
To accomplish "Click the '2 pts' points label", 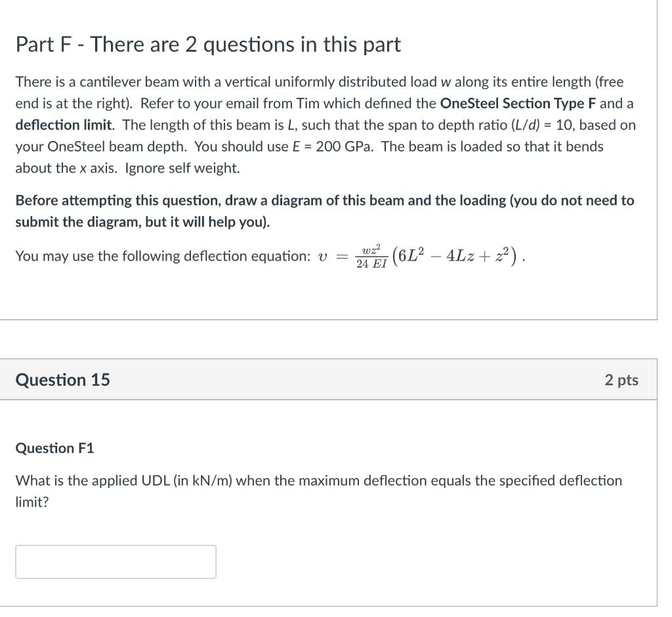I will [x=621, y=380].
